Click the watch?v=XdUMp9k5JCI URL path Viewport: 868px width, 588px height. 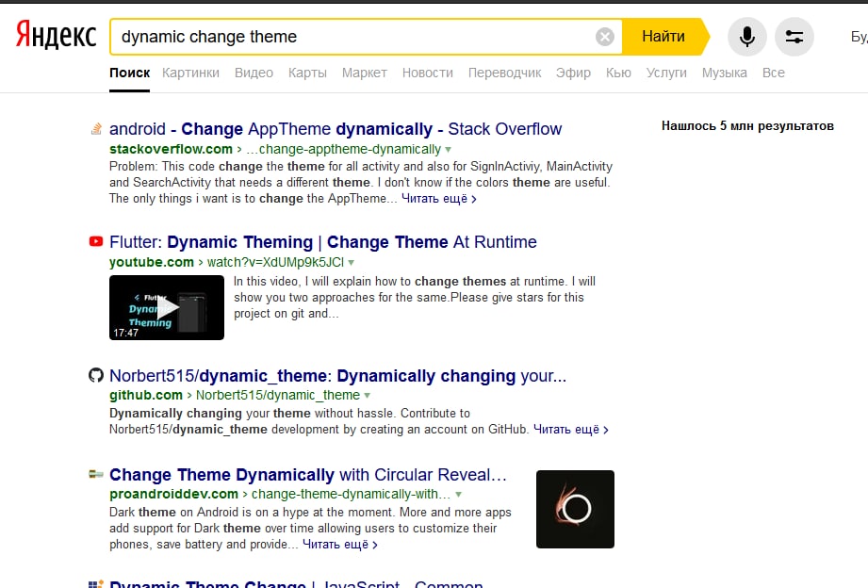tap(275, 263)
